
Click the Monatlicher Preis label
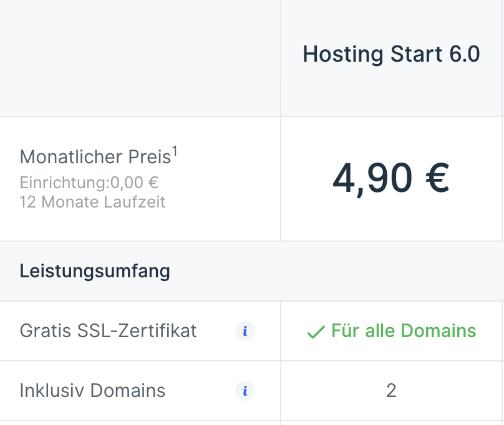[x=95, y=157]
